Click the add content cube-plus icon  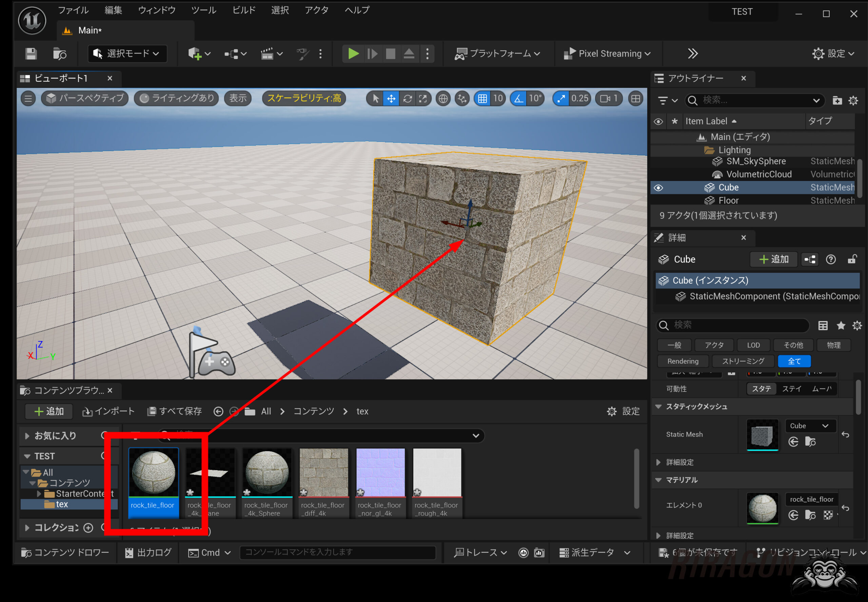tap(195, 54)
